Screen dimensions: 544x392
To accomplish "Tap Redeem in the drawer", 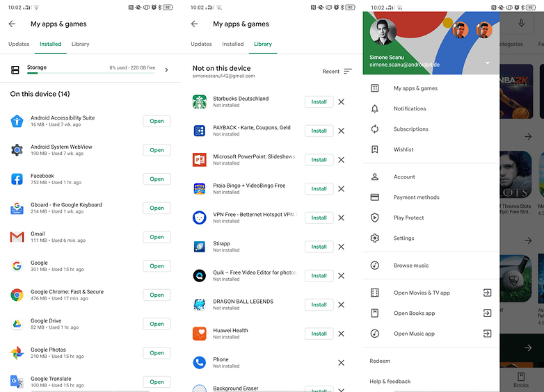I will point(380,361).
